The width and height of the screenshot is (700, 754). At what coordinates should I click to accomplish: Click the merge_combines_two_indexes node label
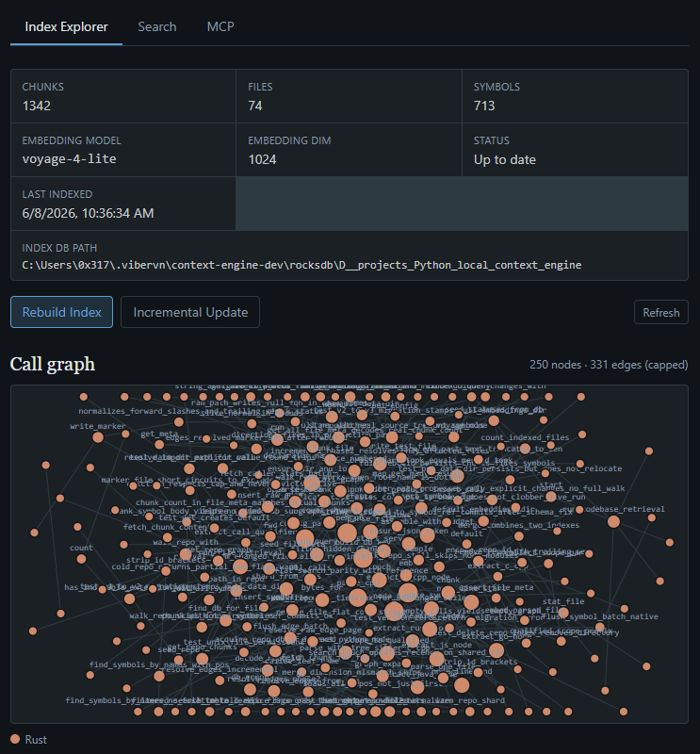tap(519, 525)
